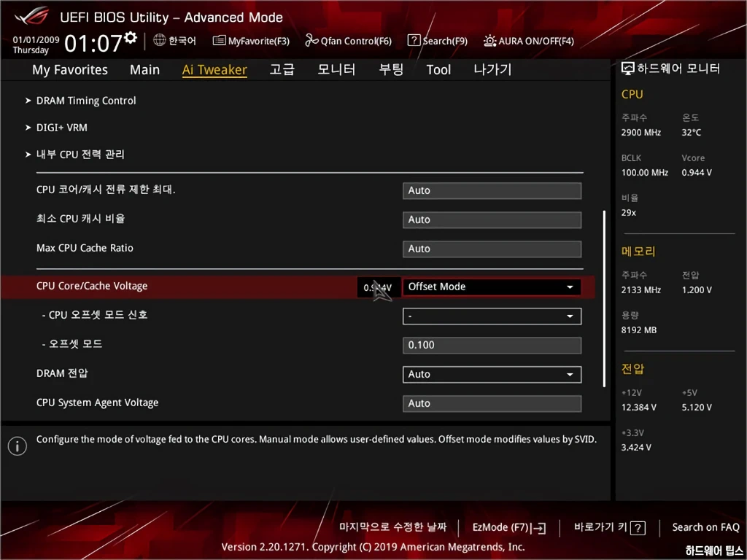The width and height of the screenshot is (747, 560).
Task: Click the 3.424 V reading
Action: pyautogui.click(x=636, y=448)
